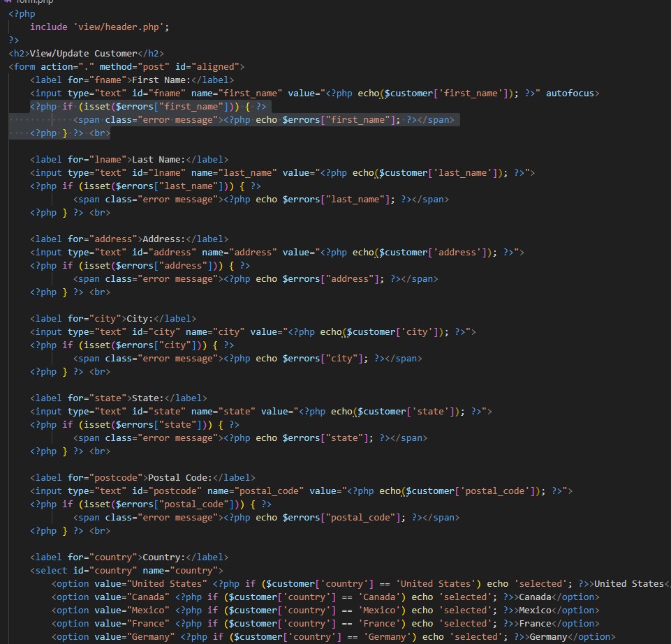This screenshot has height=644, width=671.
Task: Click the option value="Germany" attribute
Action: (x=135, y=637)
